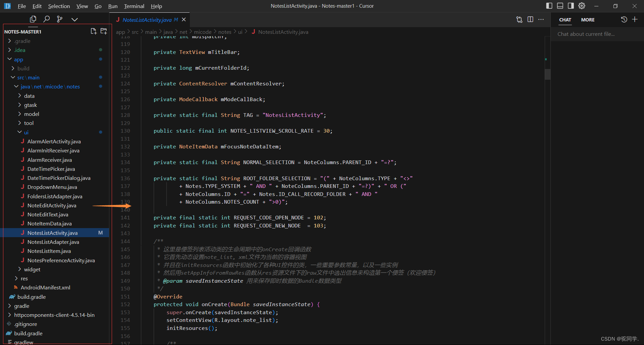This screenshot has width=644, height=345.
Task: Expand the tool folder
Action: (x=29, y=123)
